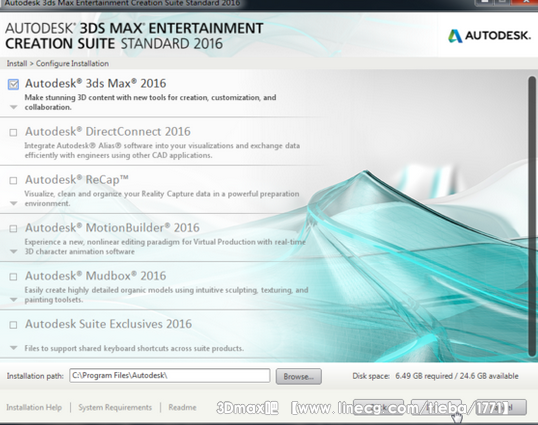Image resolution: width=538 pixels, height=425 pixels.
Task: Click the Autodesk MotionBuilder 2016 title
Action: pyautogui.click(x=112, y=227)
